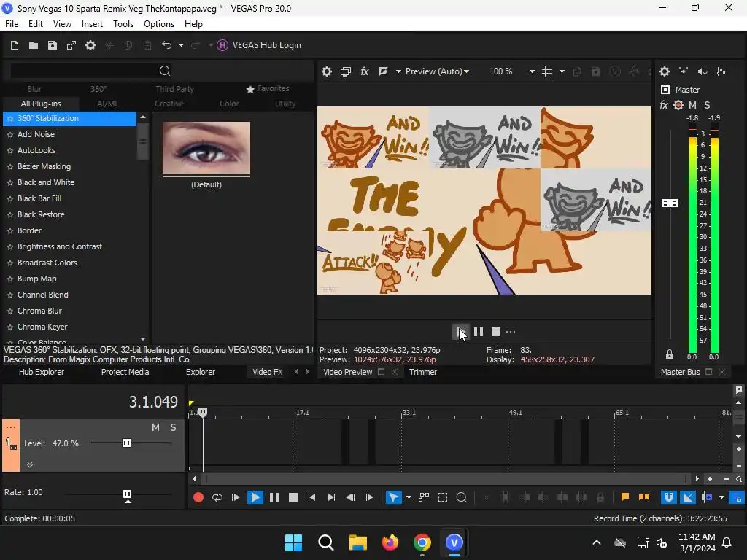The height and width of the screenshot is (560, 747).
Task: Click the search magnifier in plug-in panel
Action: point(165,71)
